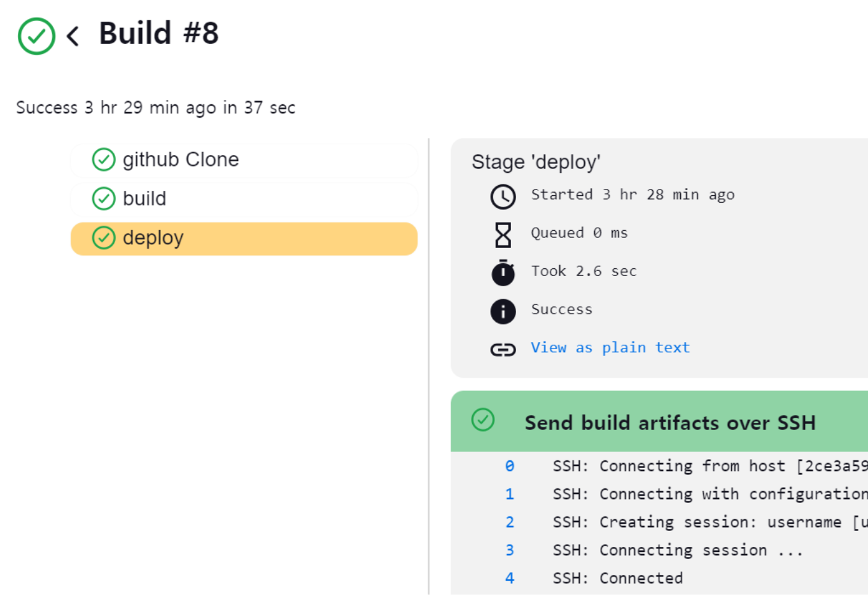The width and height of the screenshot is (868, 599).
Task: Go back using the left chevron arrow
Action: [73, 36]
